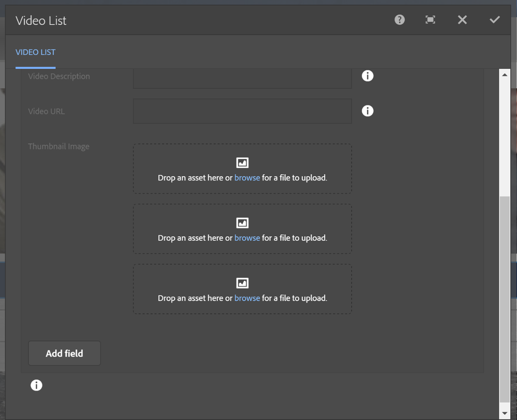Image resolution: width=517 pixels, height=420 pixels.
Task: Show info for Video Description field
Action: point(367,76)
